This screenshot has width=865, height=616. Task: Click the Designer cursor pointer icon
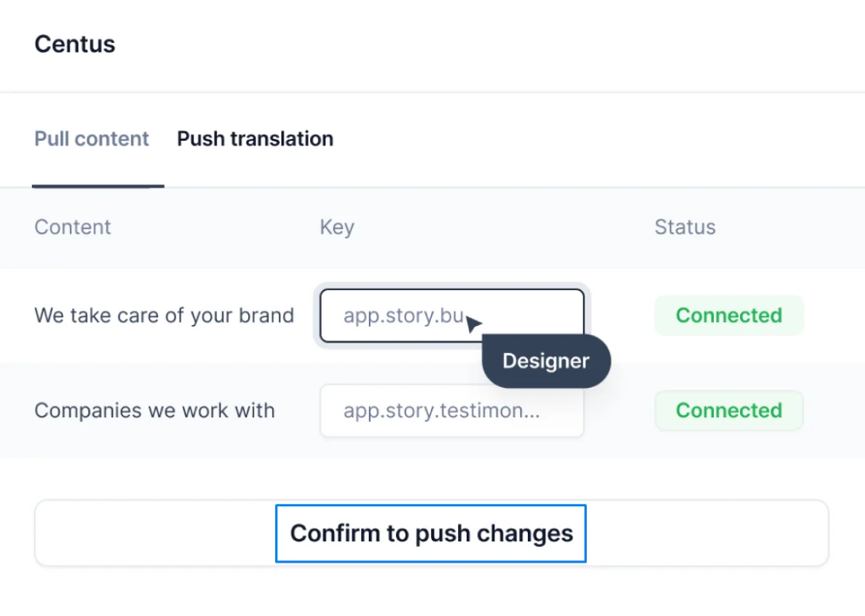pyautogui.click(x=472, y=323)
